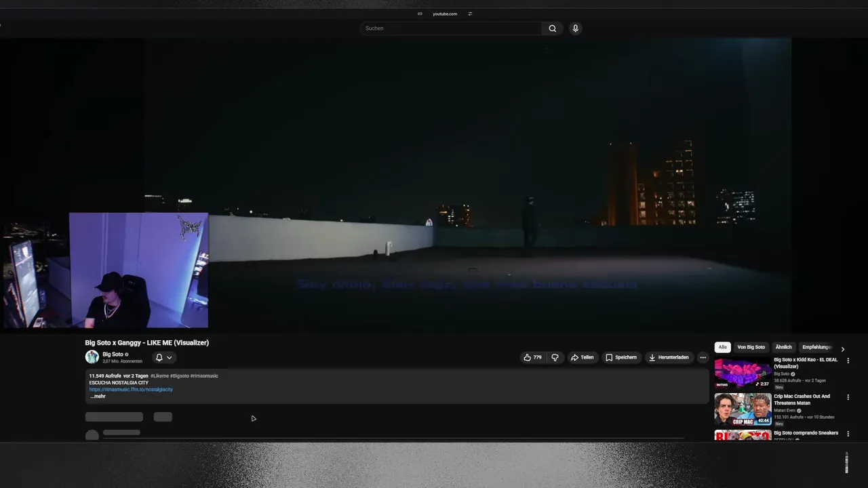868x488 pixels.
Task: Open the Big Soto channel name link
Action: pos(113,354)
